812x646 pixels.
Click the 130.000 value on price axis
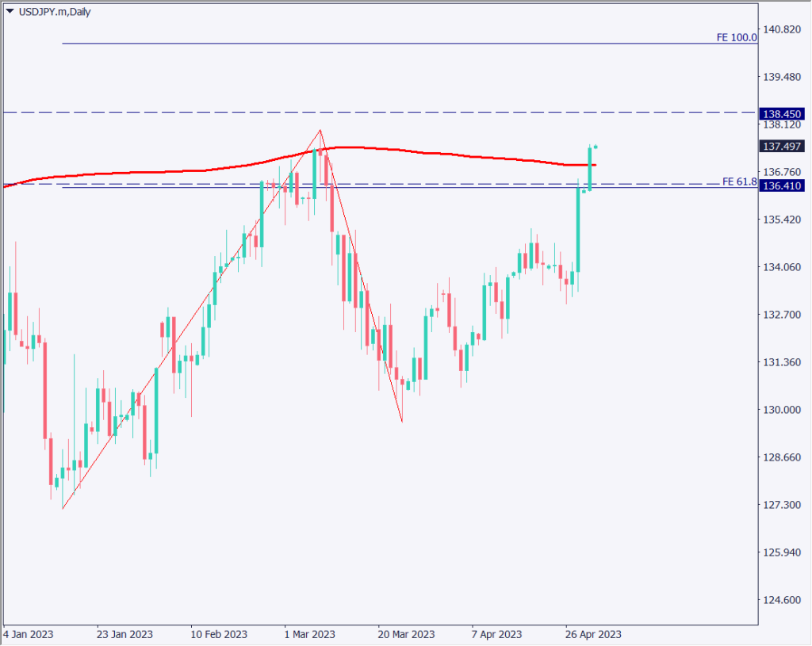782,410
